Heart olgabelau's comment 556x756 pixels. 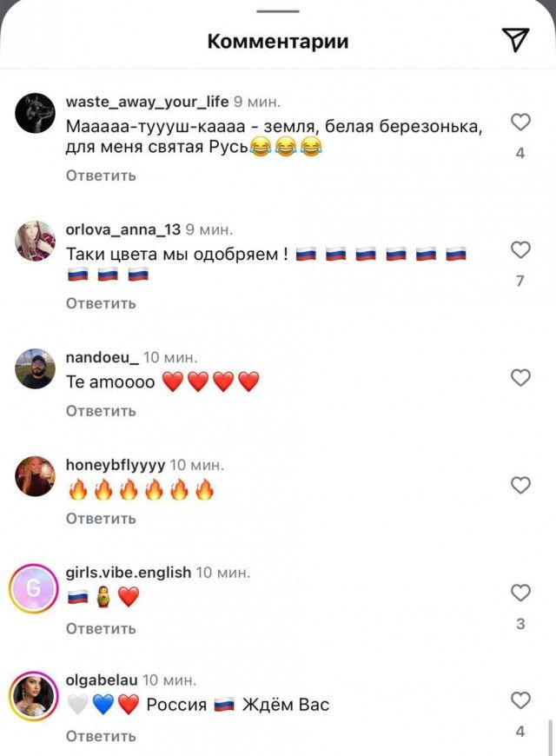(x=520, y=700)
